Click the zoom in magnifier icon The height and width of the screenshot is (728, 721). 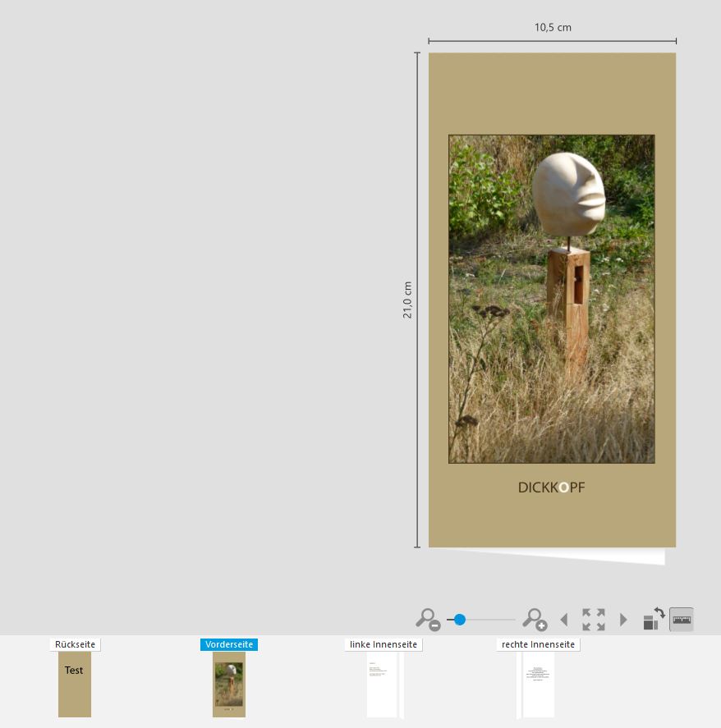pyautogui.click(x=535, y=619)
